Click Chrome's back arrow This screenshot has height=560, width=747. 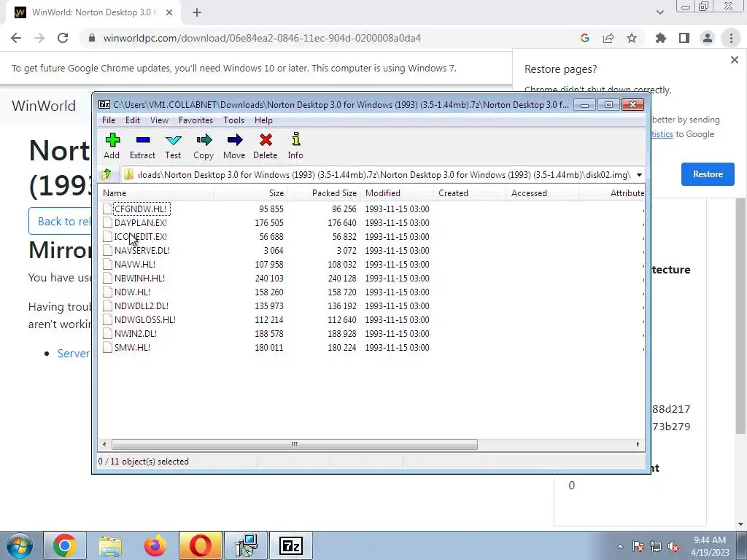[16, 38]
